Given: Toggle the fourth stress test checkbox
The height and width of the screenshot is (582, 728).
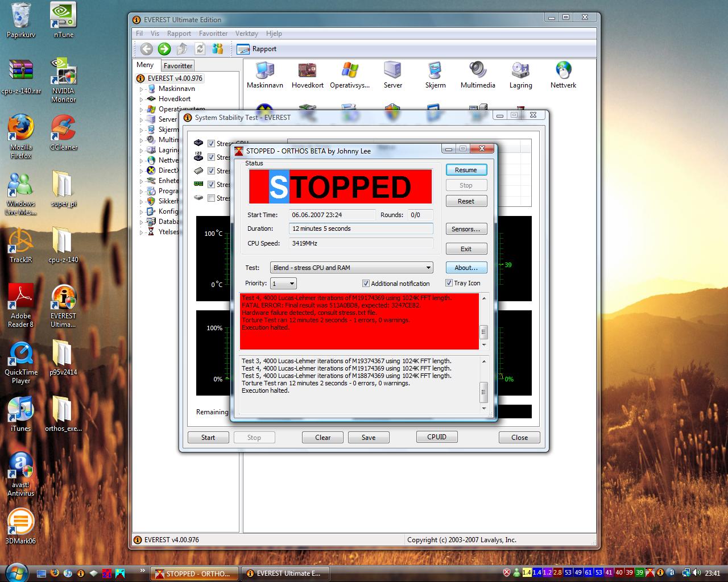Looking at the screenshot, I should click(x=212, y=185).
